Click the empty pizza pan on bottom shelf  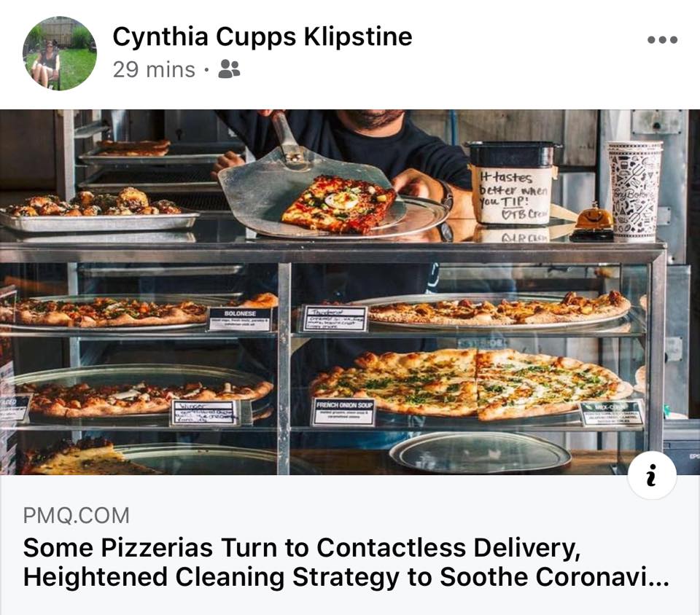tap(481, 453)
